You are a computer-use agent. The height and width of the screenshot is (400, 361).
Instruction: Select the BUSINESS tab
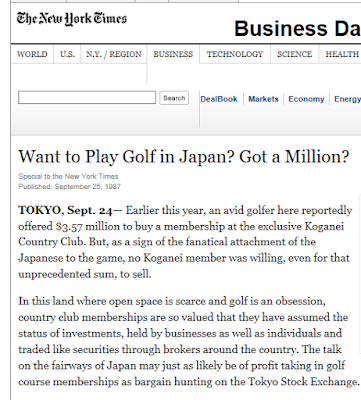(x=173, y=54)
